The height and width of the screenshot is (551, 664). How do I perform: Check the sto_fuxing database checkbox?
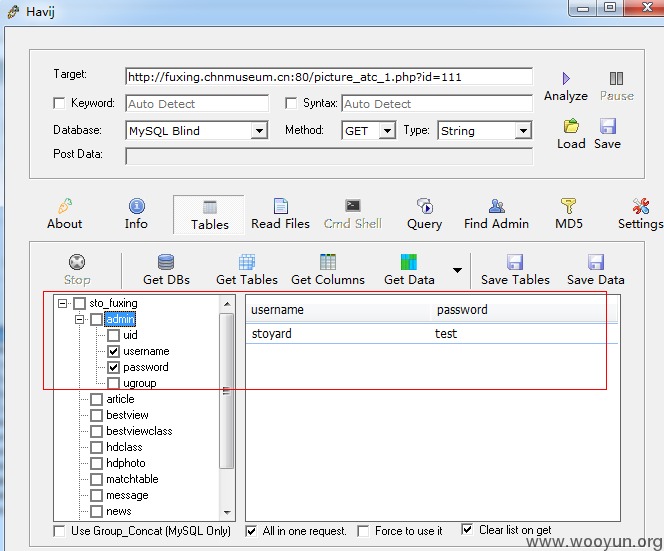pyautogui.click(x=80, y=303)
